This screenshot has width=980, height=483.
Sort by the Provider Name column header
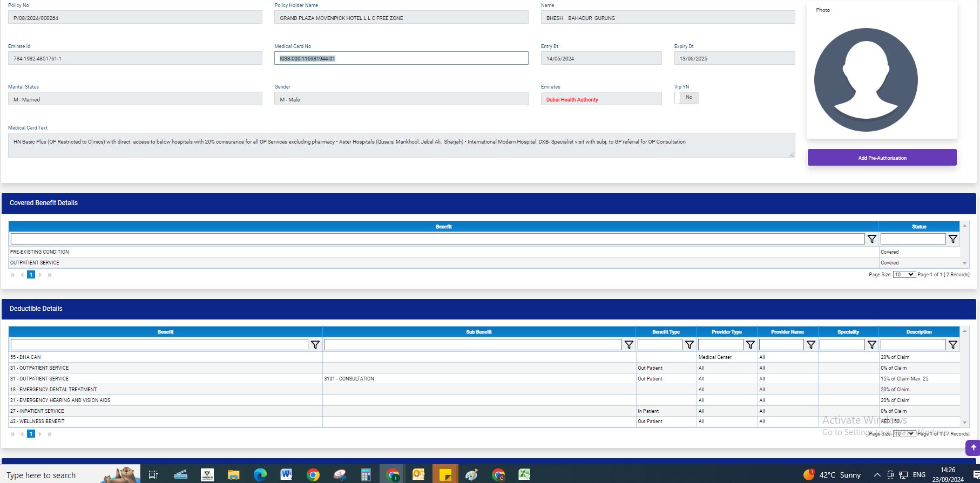[787, 332]
